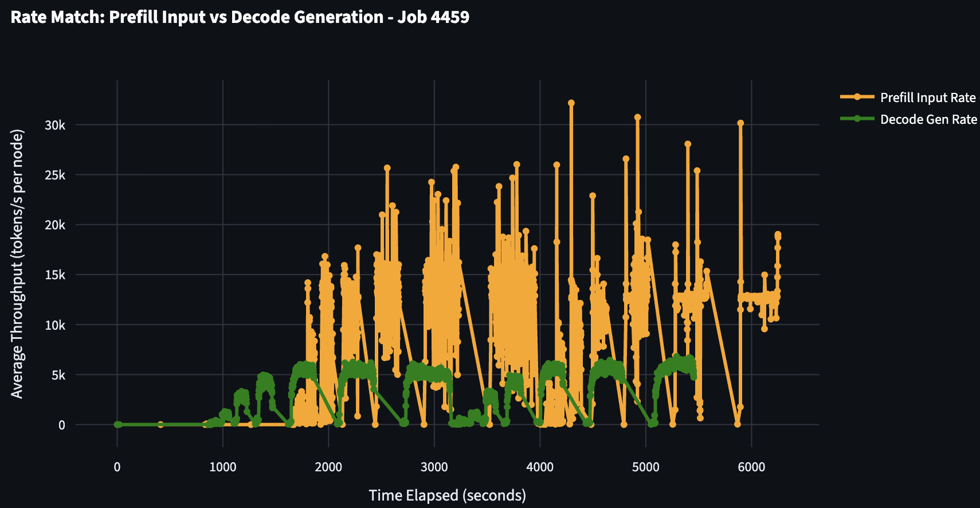Select the Time Elapsed (seconds) axis title
This screenshot has height=508, width=980.
pos(447,495)
